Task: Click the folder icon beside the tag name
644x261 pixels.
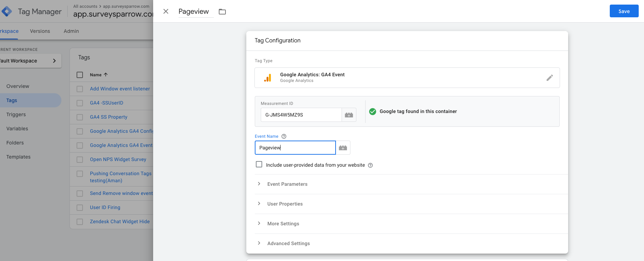Action: pyautogui.click(x=222, y=12)
